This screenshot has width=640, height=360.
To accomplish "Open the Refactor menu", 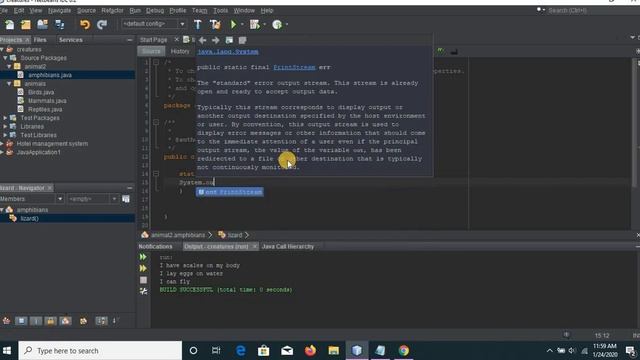I will [x=112, y=11].
